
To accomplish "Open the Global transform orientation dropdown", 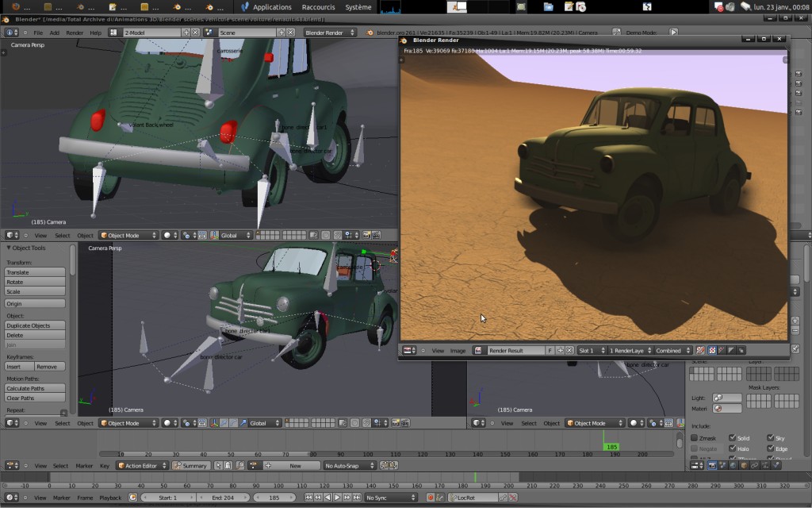I will (230, 235).
